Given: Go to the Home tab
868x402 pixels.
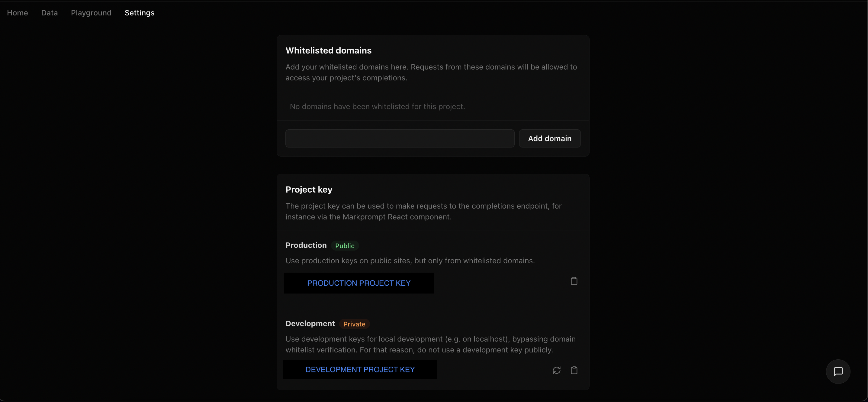Looking at the screenshot, I should pyautogui.click(x=18, y=13).
